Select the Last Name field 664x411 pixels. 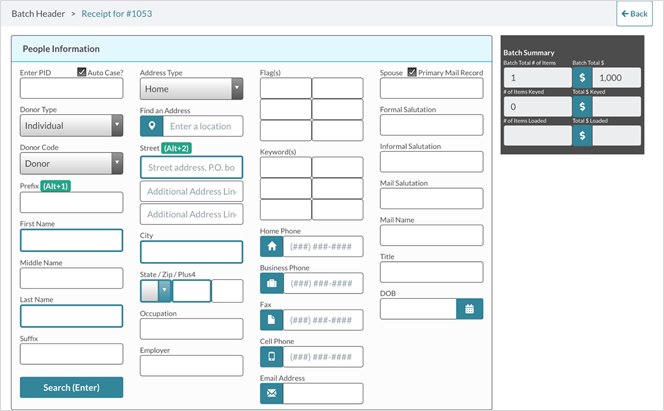pos(72,316)
